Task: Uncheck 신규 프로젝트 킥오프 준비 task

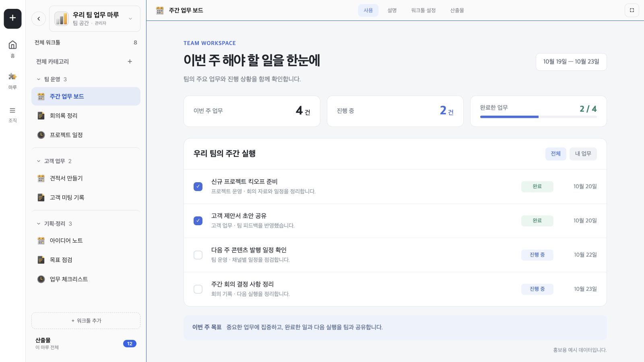Action: pos(198,187)
